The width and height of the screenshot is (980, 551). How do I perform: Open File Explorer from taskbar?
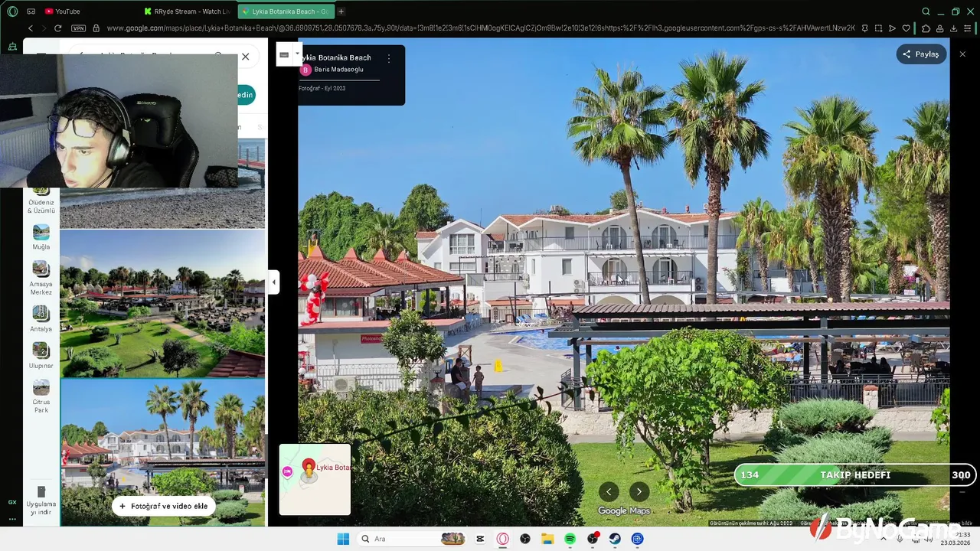coord(547,539)
